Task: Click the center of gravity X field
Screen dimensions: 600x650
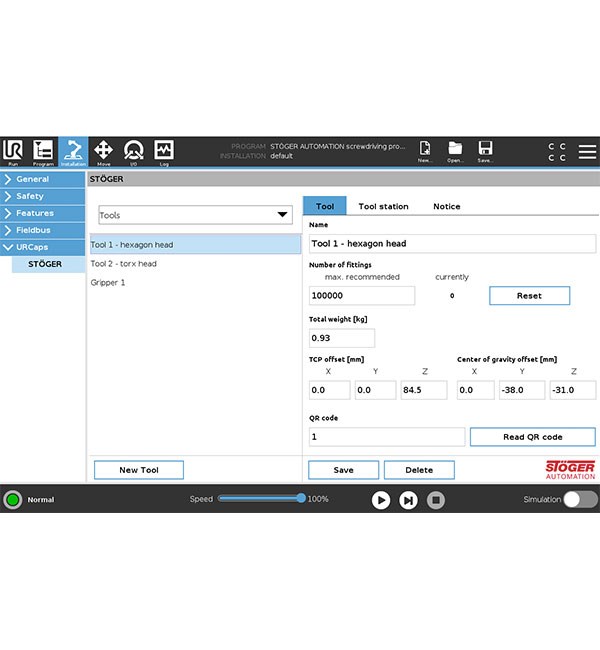Action: 476,390
